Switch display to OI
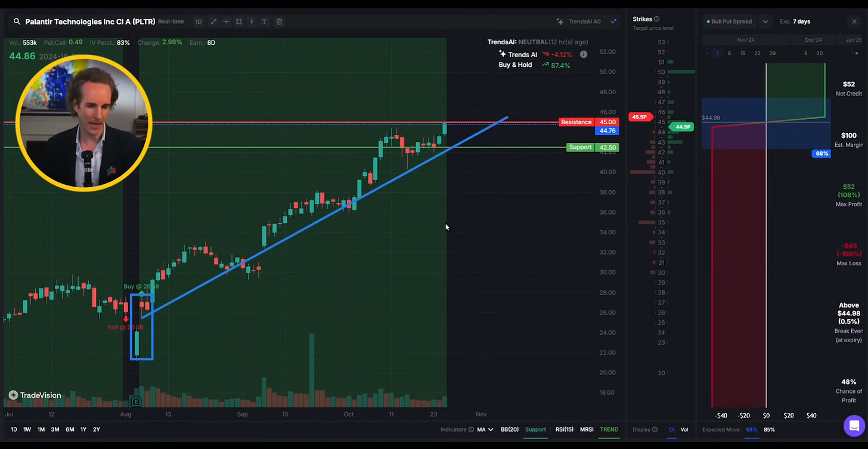 click(x=671, y=429)
